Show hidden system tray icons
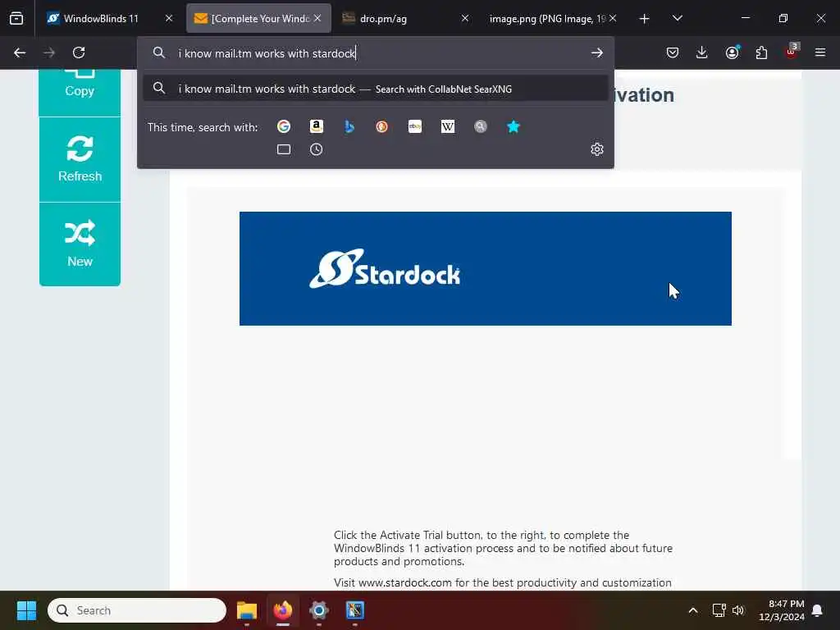 pyautogui.click(x=692, y=610)
